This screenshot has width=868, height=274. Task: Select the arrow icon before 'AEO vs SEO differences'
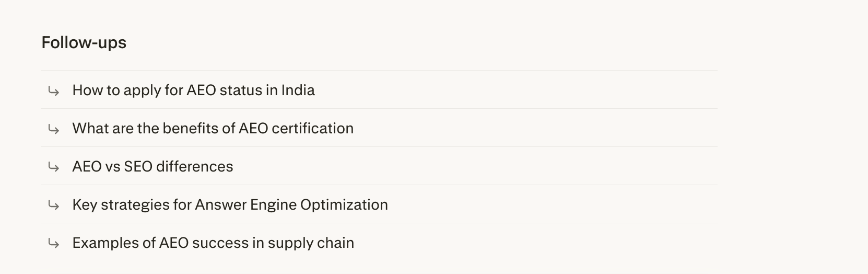click(x=53, y=167)
